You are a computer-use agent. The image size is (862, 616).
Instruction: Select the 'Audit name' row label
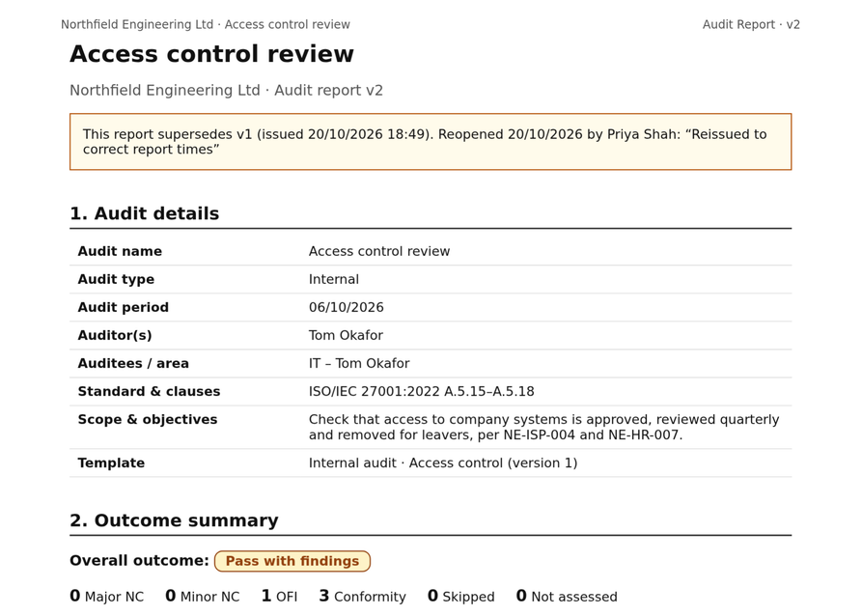pos(120,251)
